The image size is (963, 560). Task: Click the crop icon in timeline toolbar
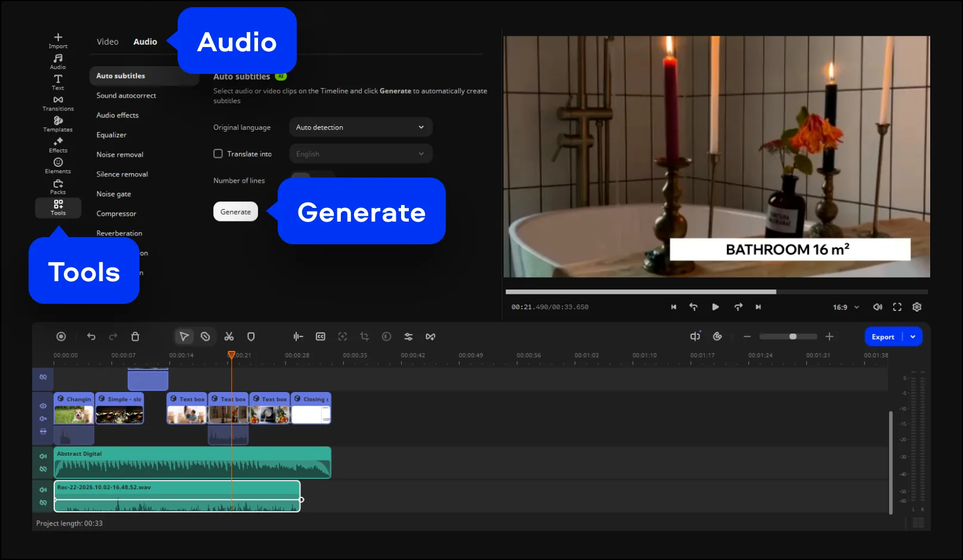pyautogui.click(x=364, y=337)
